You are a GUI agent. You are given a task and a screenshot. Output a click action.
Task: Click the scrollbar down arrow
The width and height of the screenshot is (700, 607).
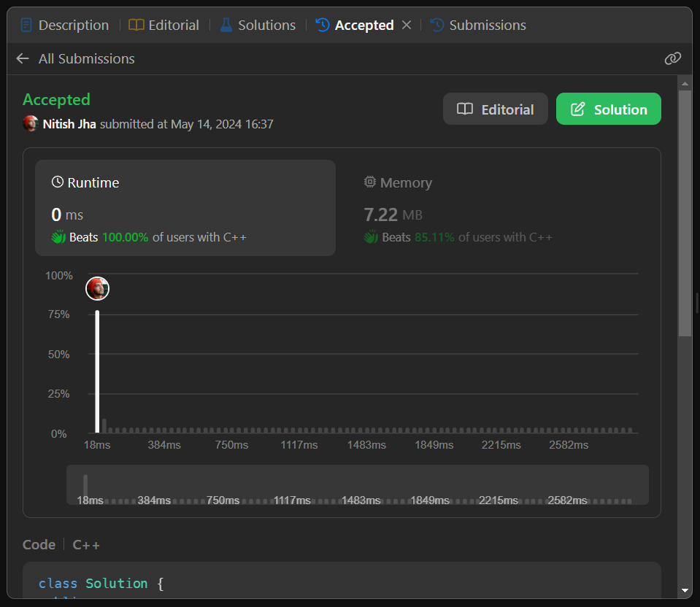pos(684,589)
